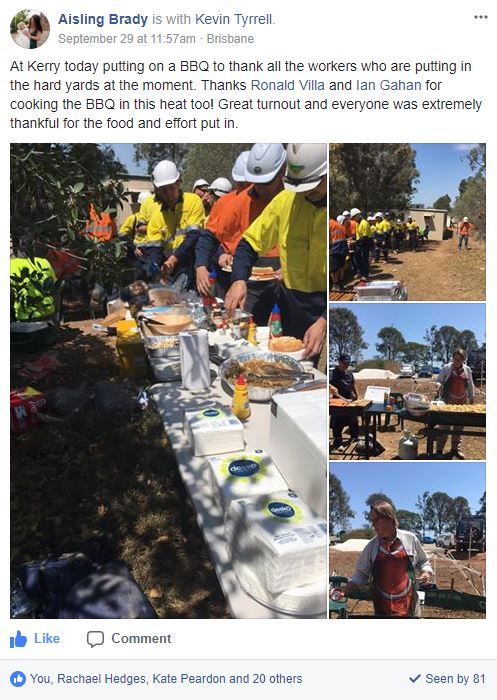Screen dimensions: 497x700
Task: Open Kevin Tyrrell's profile link
Action: coord(235,19)
